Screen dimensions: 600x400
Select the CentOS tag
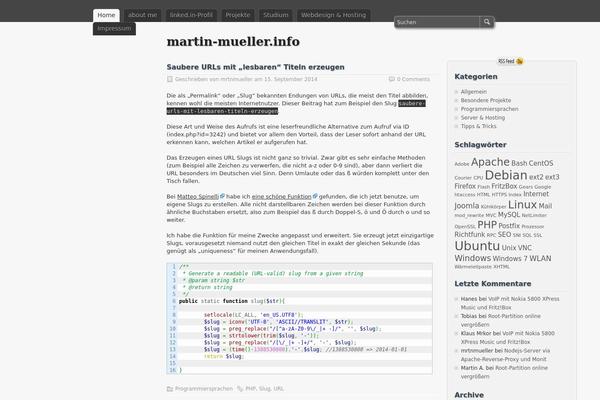click(x=541, y=163)
